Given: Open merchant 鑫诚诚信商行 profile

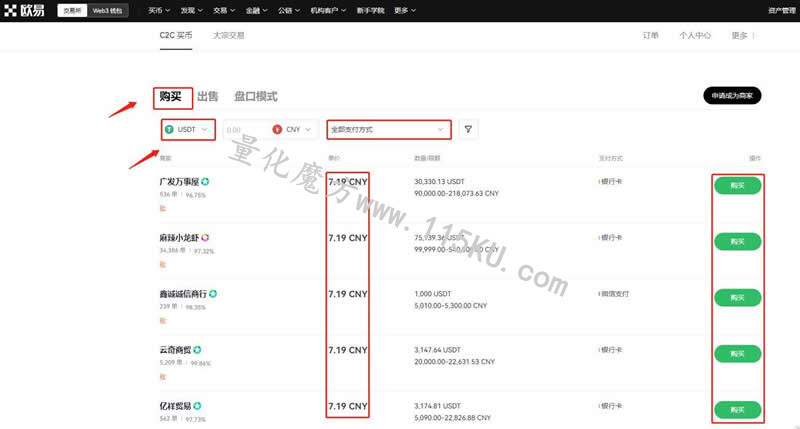Looking at the screenshot, I should coord(183,294).
